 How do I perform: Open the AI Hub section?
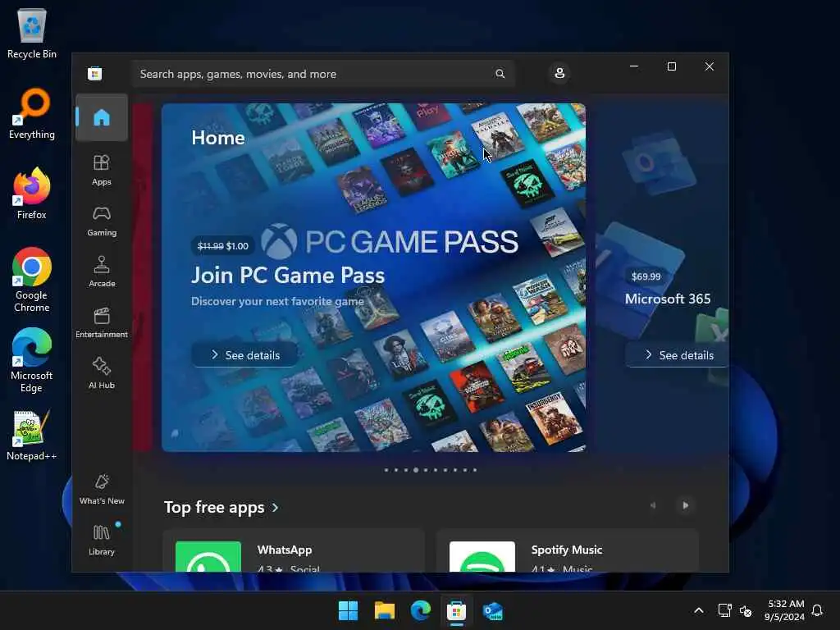coord(102,373)
